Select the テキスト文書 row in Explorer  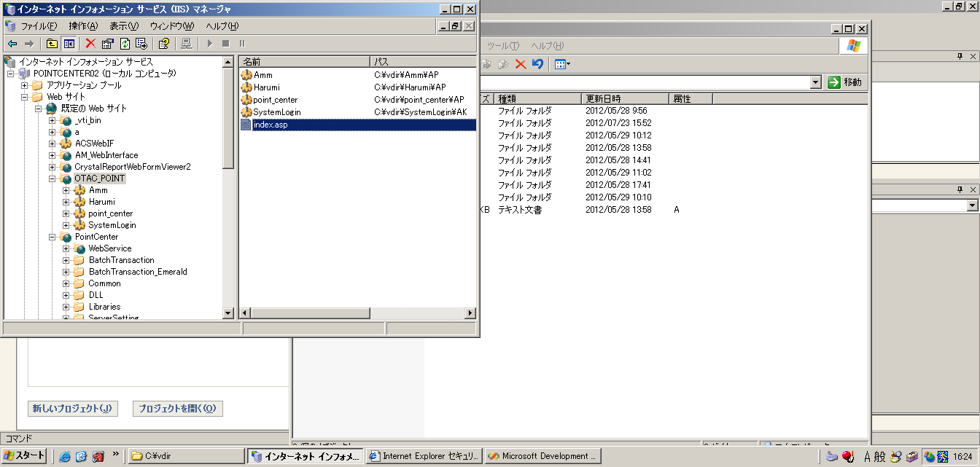tap(520, 210)
